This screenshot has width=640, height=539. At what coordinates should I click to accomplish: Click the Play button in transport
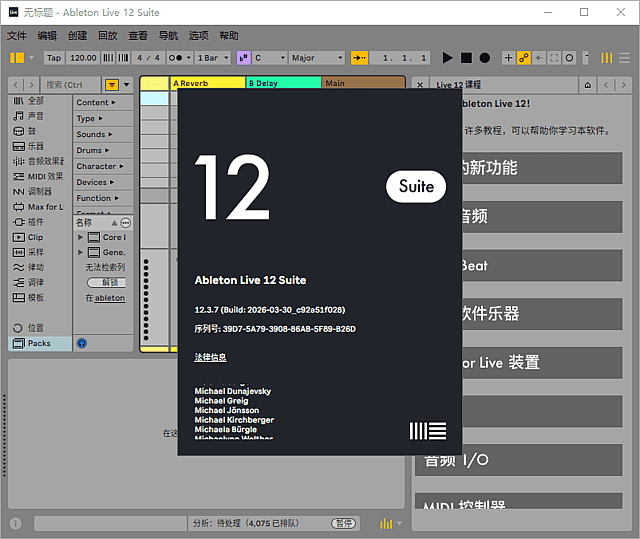point(448,58)
